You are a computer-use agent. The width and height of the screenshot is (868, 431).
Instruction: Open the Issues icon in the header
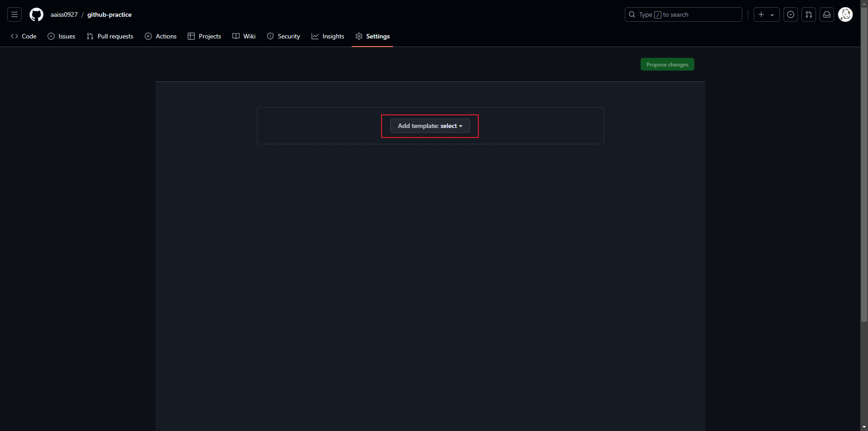(x=791, y=14)
